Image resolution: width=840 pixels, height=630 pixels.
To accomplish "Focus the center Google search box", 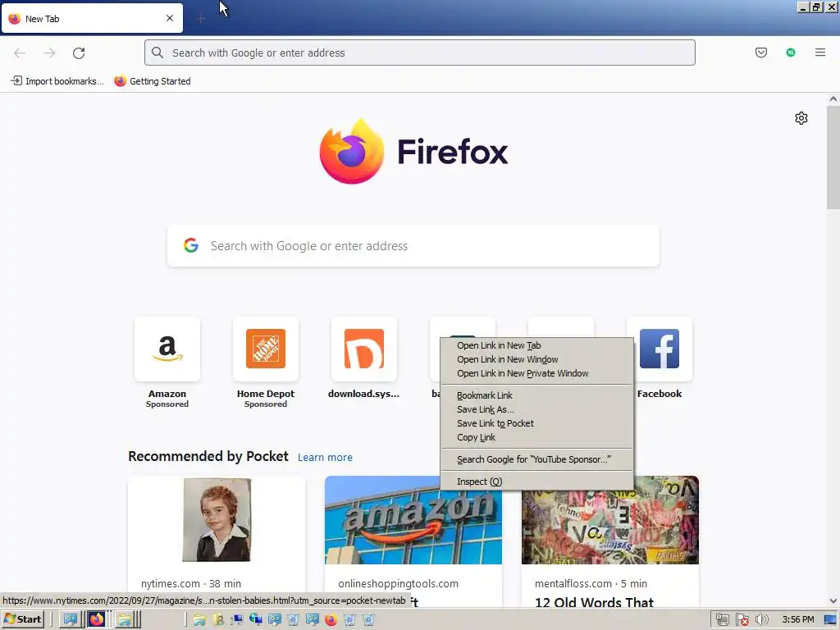I will (413, 246).
